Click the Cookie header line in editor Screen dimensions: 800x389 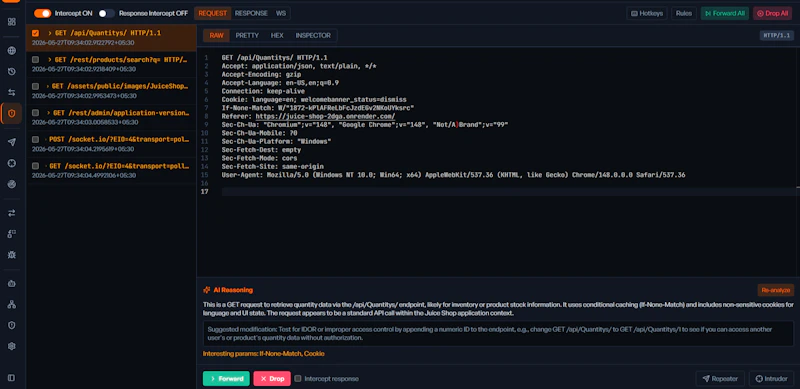pos(314,100)
